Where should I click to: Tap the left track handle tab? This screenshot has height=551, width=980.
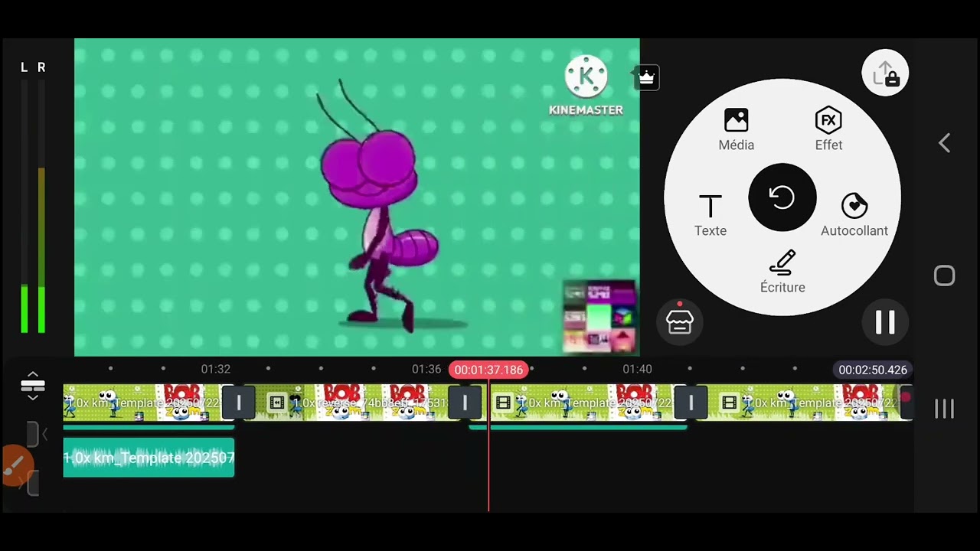33,434
